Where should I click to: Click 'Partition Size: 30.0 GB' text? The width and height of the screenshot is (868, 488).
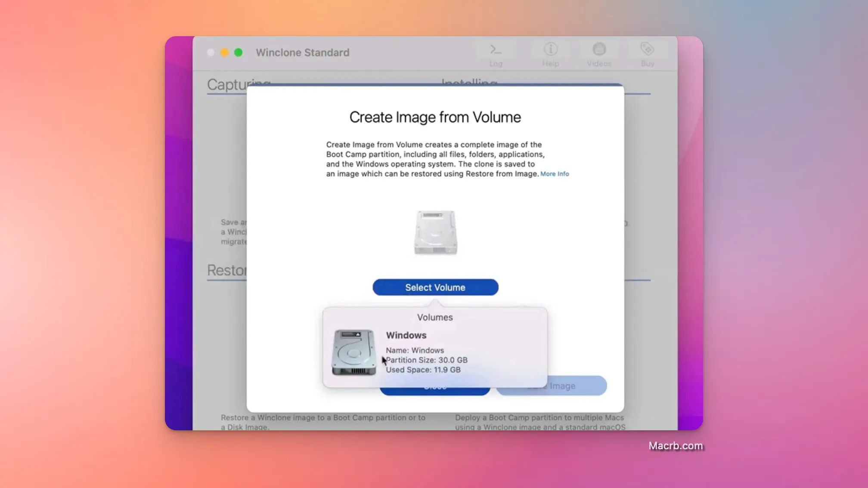(x=427, y=360)
